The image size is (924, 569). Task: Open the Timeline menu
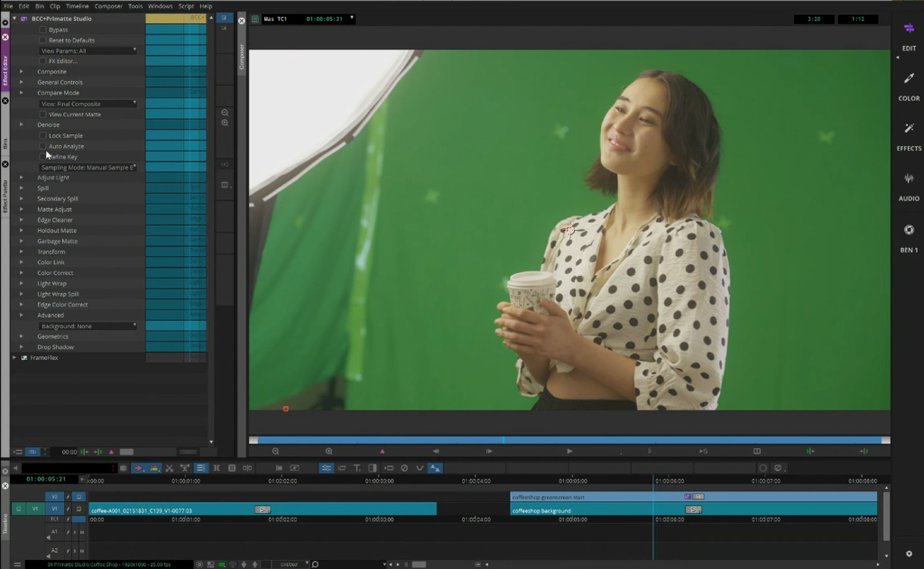[x=77, y=6]
